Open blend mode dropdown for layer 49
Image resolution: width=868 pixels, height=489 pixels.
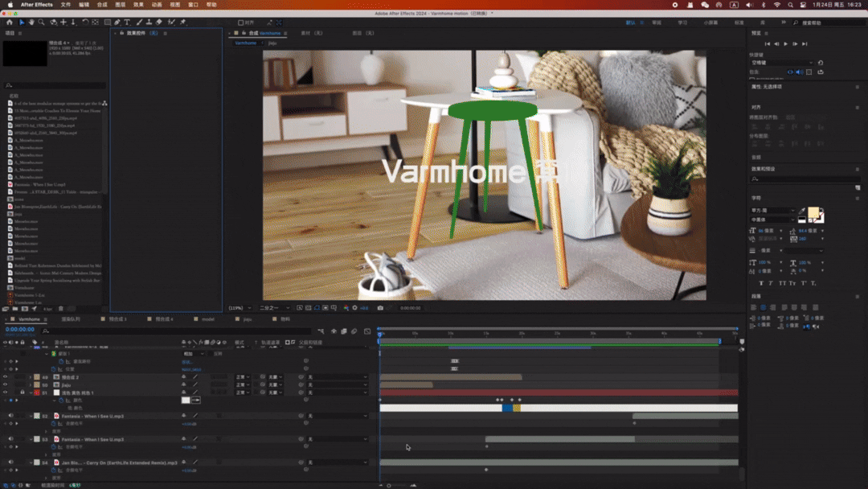243,377
